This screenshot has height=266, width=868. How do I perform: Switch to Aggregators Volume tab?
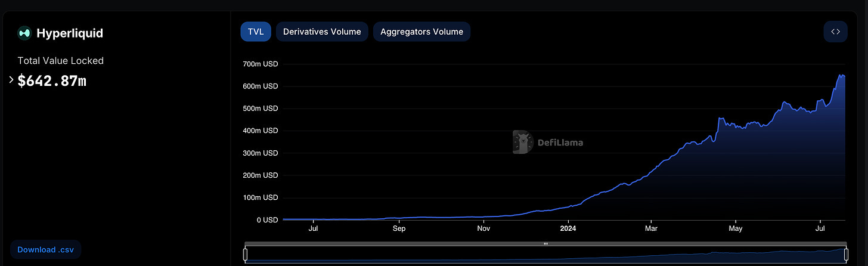tap(421, 32)
